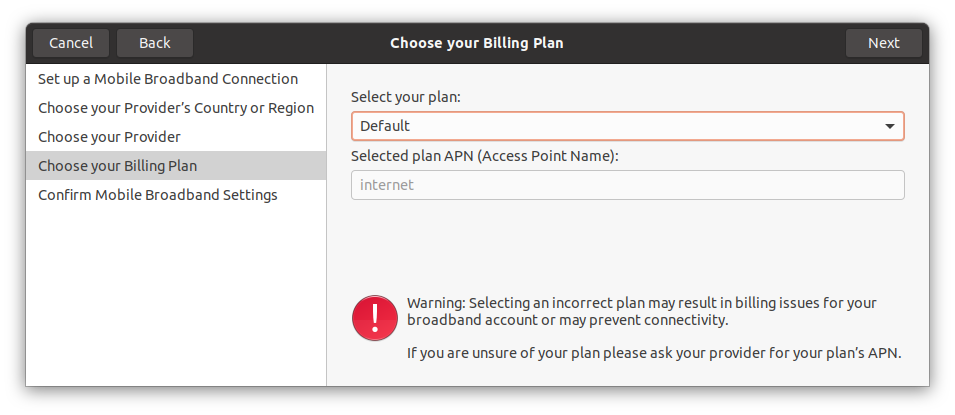
Task: Click the "Select your plan:" label
Action: pos(405,98)
